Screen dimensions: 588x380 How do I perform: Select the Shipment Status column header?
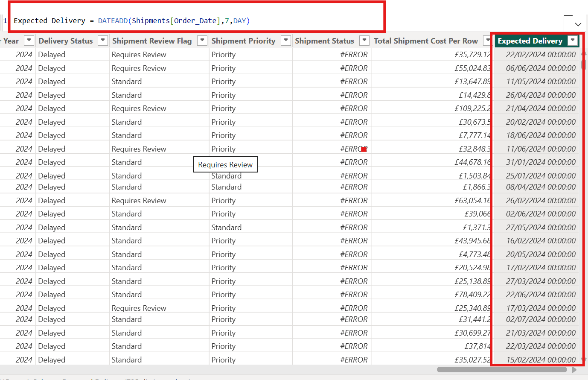(x=325, y=41)
